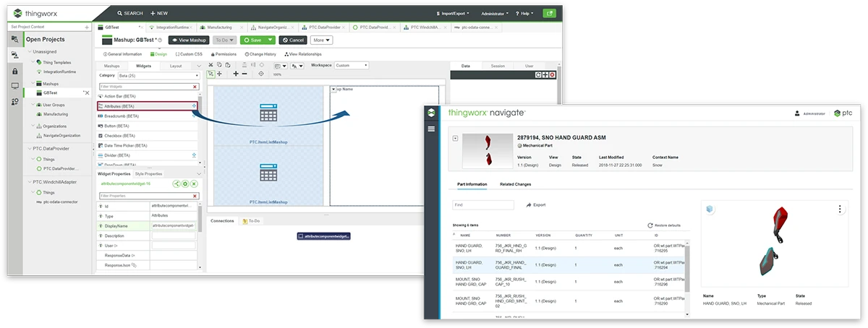Collapse the Mashups tree node
The width and height of the screenshot is (868, 328).
pos(35,83)
